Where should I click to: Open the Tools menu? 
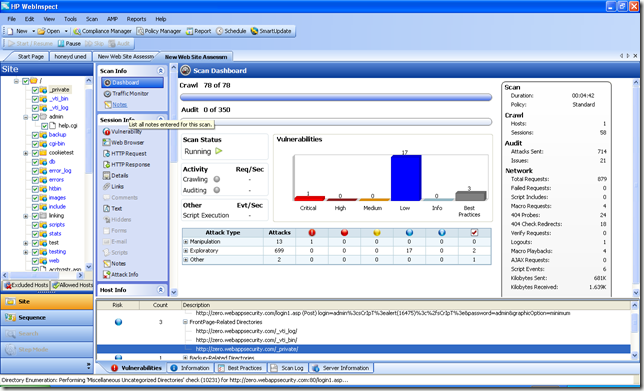point(70,19)
